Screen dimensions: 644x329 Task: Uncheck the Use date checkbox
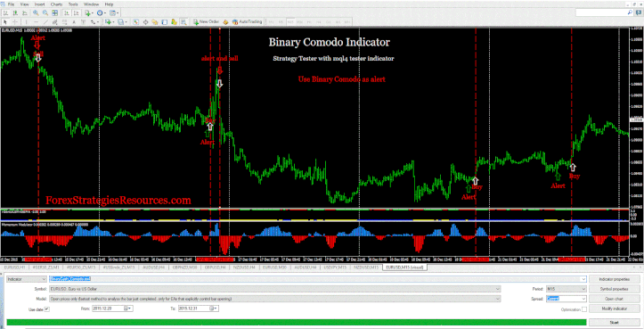pyautogui.click(x=46, y=308)
